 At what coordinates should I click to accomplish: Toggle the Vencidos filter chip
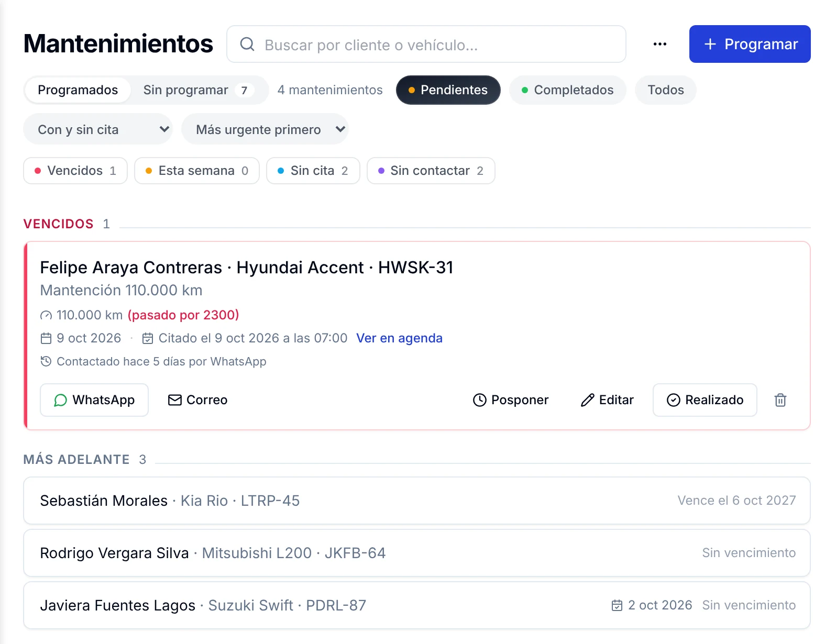(75, 171)
